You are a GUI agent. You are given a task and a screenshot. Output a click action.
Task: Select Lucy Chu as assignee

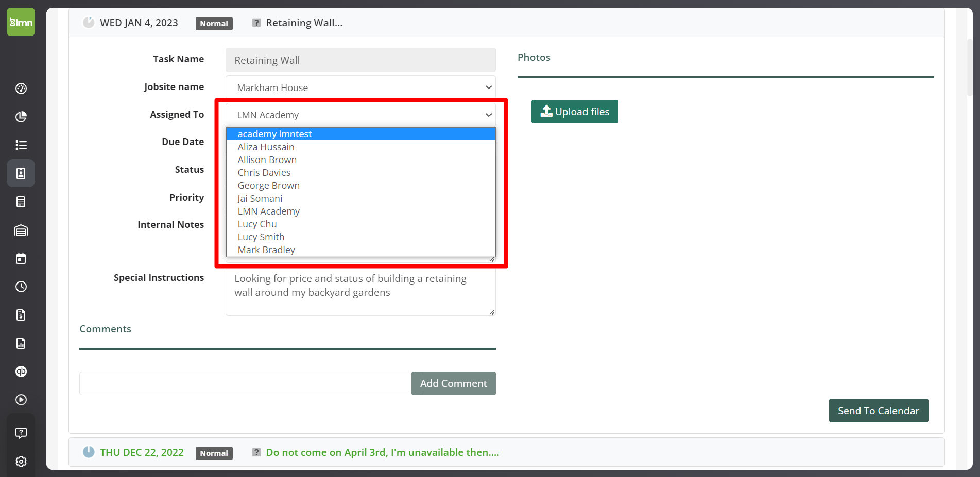click(360, 224)
